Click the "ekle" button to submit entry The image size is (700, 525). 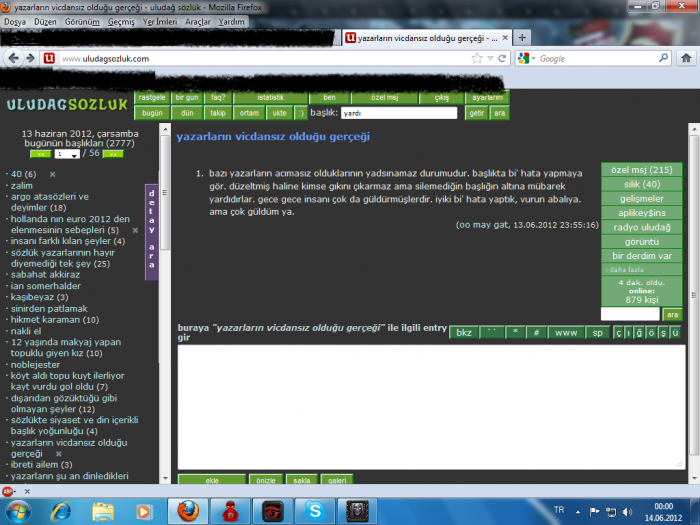pyautogui.click(x=211, y=481)
